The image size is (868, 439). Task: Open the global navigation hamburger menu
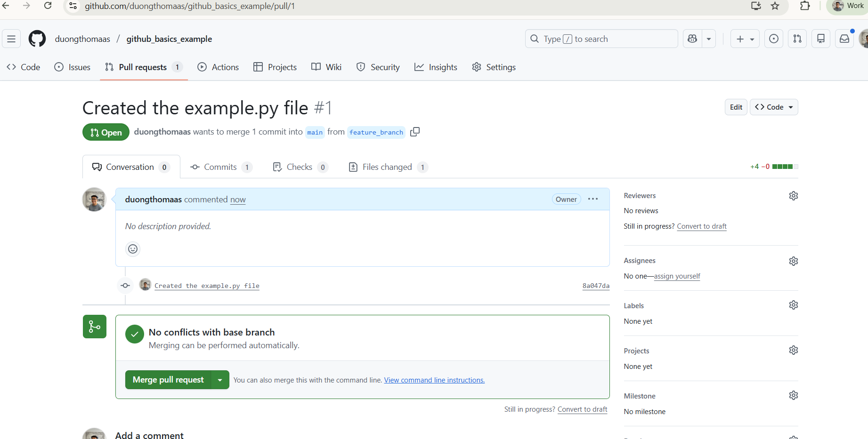[11, 39]
